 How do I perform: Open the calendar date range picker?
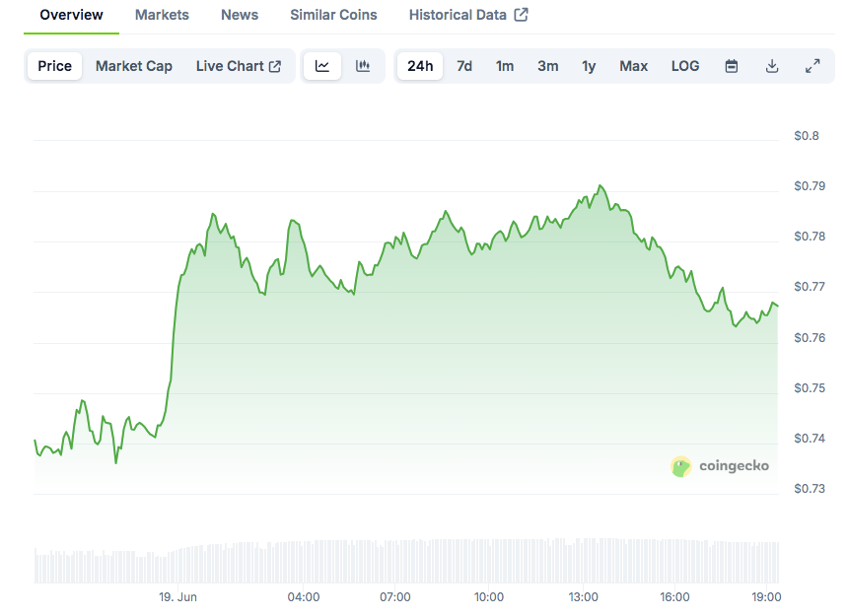[x=732, y=66]
